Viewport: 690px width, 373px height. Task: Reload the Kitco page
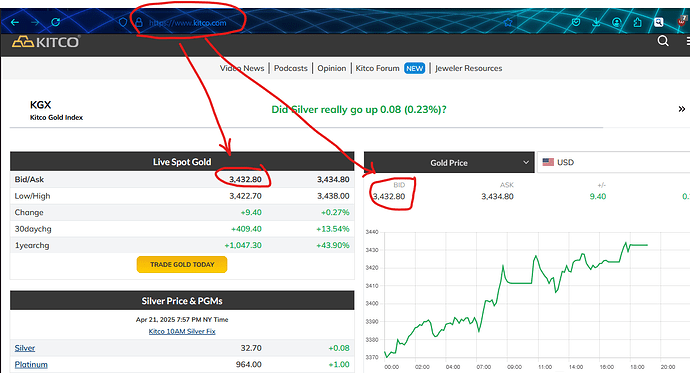[55, 22]
